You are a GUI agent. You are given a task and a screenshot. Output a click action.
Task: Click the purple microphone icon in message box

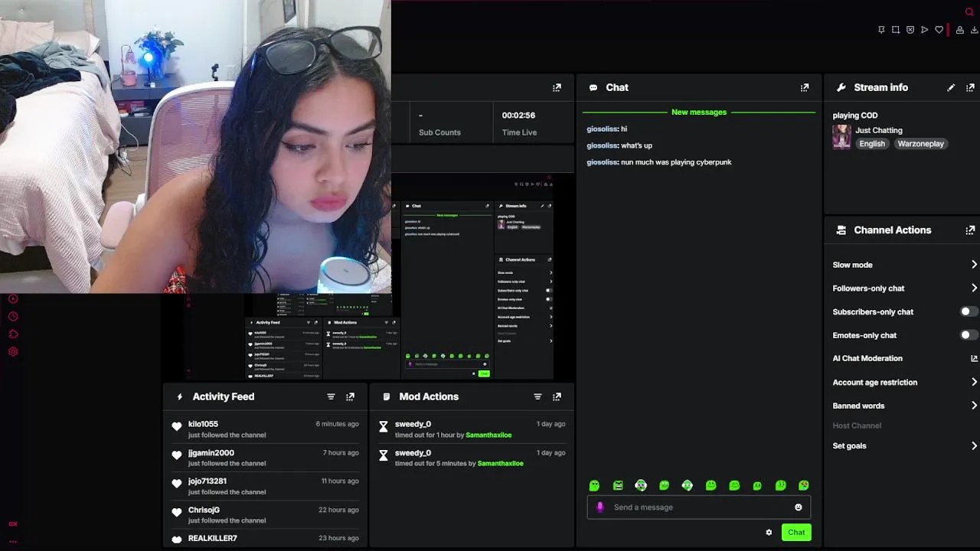599,507
